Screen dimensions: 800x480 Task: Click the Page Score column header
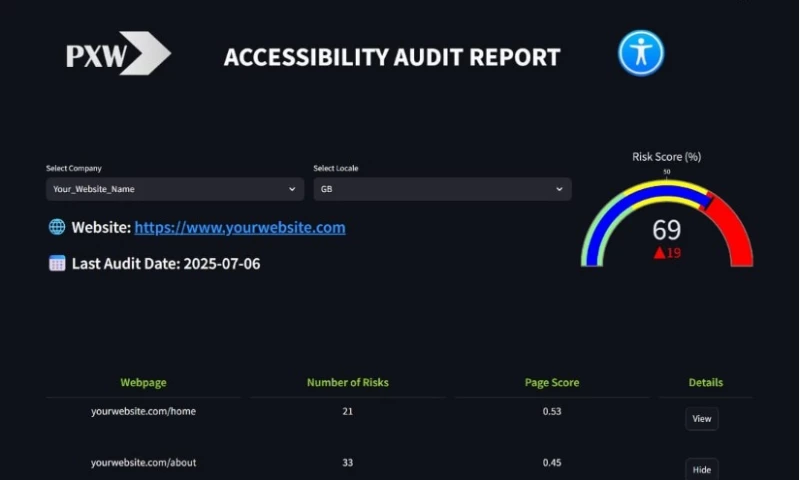click(551, 383)
